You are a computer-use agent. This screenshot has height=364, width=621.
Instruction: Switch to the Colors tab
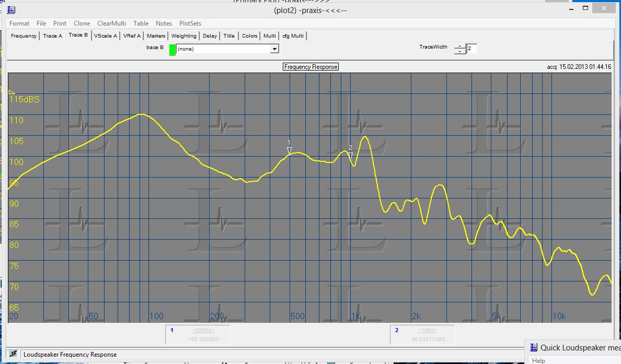(249, 36)
